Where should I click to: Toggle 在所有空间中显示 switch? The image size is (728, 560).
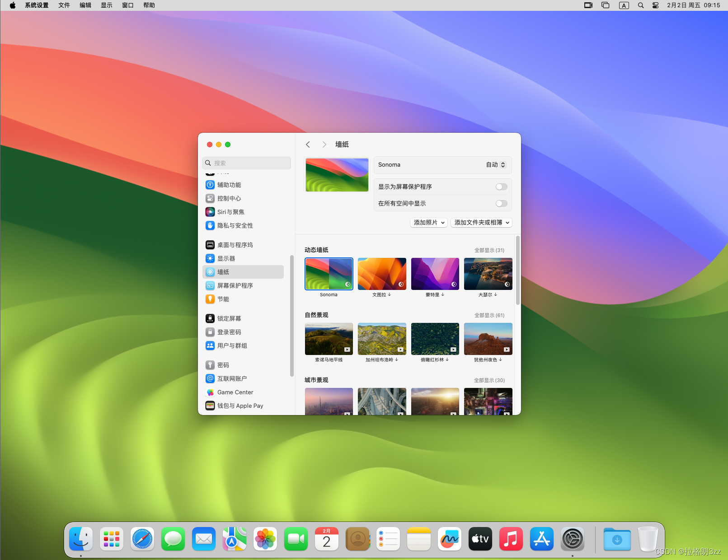click(x=502, y=203)
